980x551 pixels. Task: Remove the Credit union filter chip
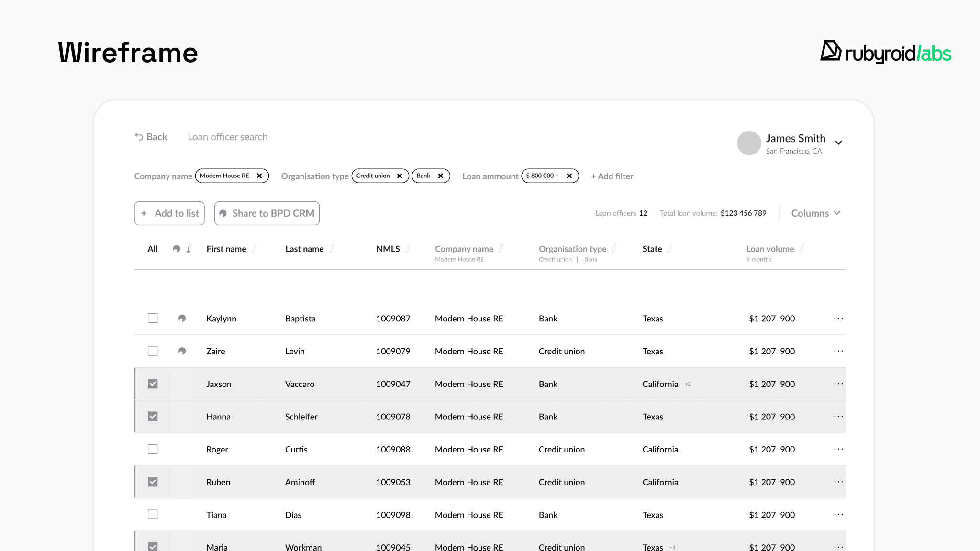click(x=400, y=176)
